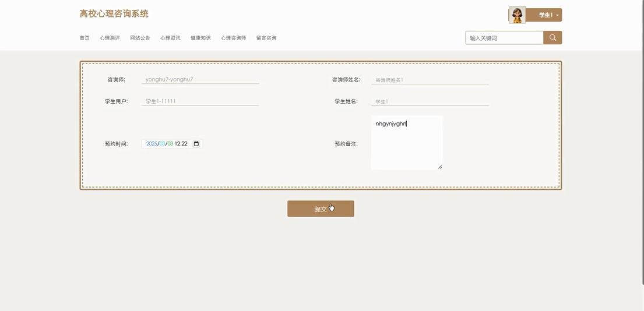
Task: Go to 心理测评 menu item
Action: click(x=110, y=38)
